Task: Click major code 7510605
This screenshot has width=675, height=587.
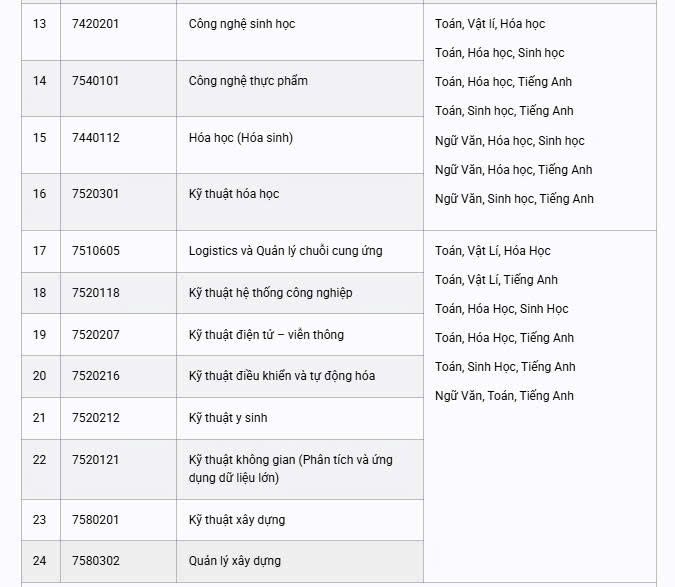Action: [x=95, y=251]
